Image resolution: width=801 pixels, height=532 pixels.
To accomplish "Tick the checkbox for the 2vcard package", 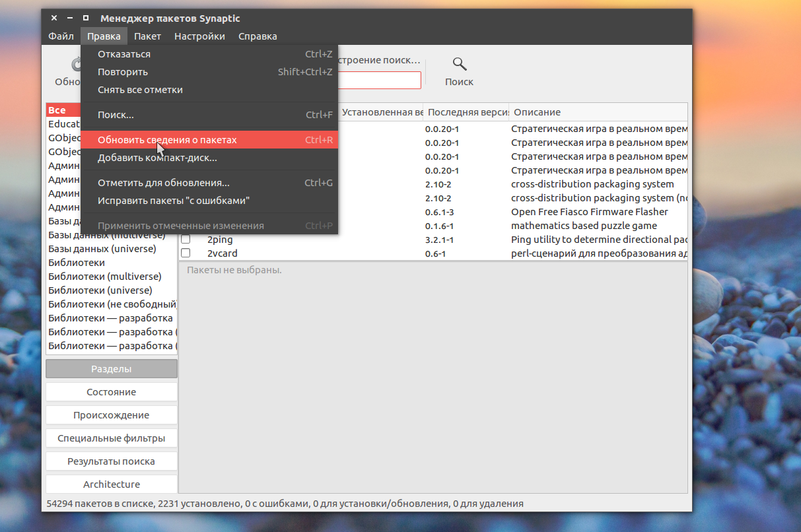I will (186, 253).
